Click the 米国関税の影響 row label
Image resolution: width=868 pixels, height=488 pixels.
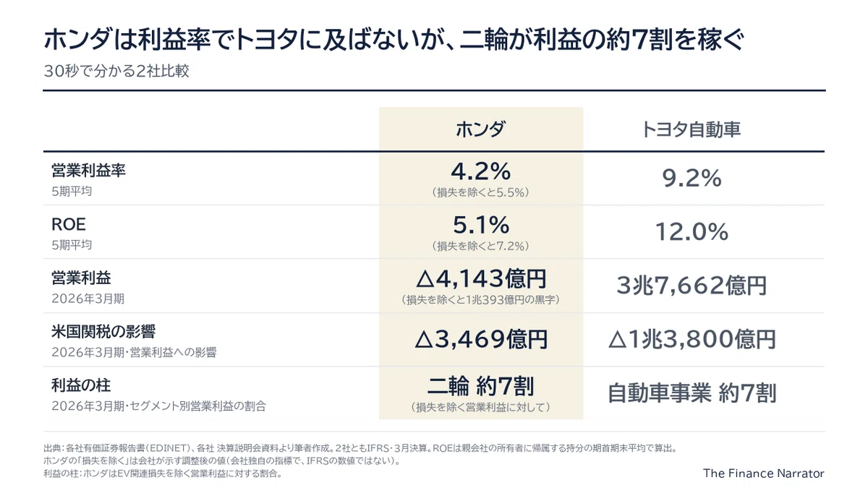(103, 332)
